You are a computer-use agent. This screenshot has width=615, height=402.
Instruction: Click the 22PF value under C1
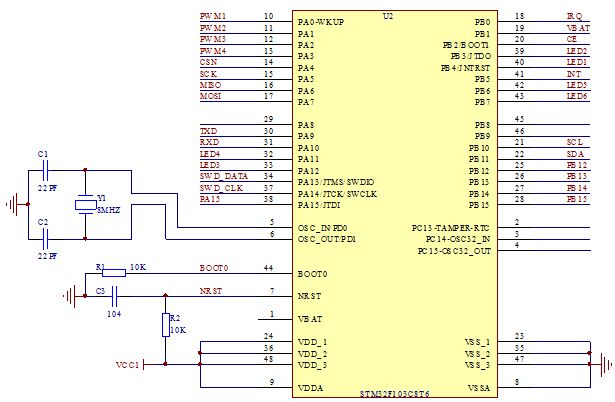pyautogui.click(x=48, y=188)
